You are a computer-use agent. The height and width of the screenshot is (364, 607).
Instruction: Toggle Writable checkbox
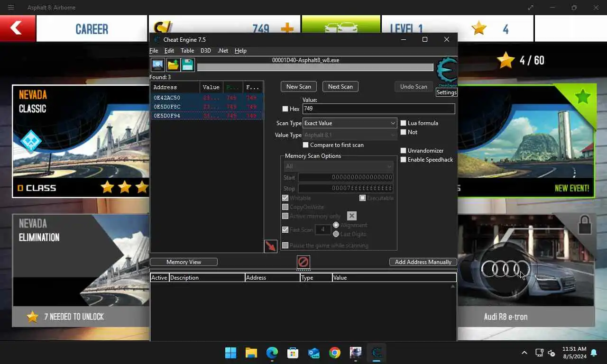point(285,198)
